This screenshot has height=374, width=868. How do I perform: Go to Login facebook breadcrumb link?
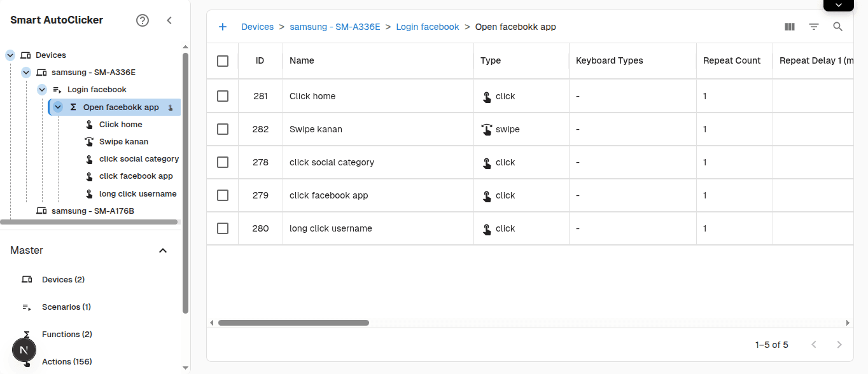tap(427, 27)
